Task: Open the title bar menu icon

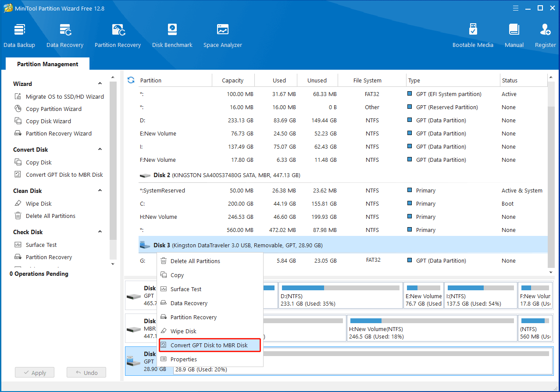Action: coord(515,8)
